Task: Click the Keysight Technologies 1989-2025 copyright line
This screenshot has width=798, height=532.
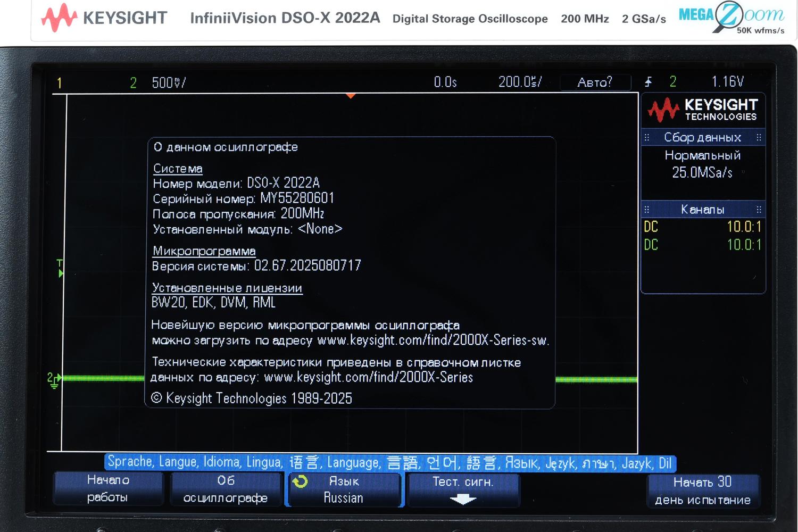Action: pos(252,398)
